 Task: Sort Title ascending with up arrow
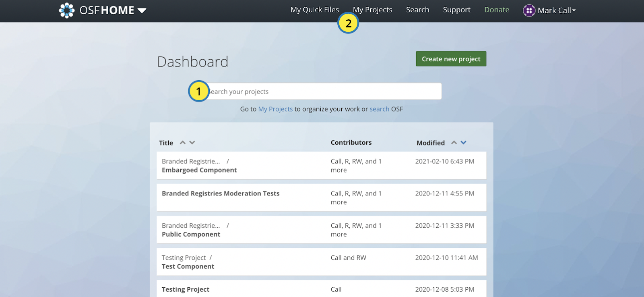183,143
